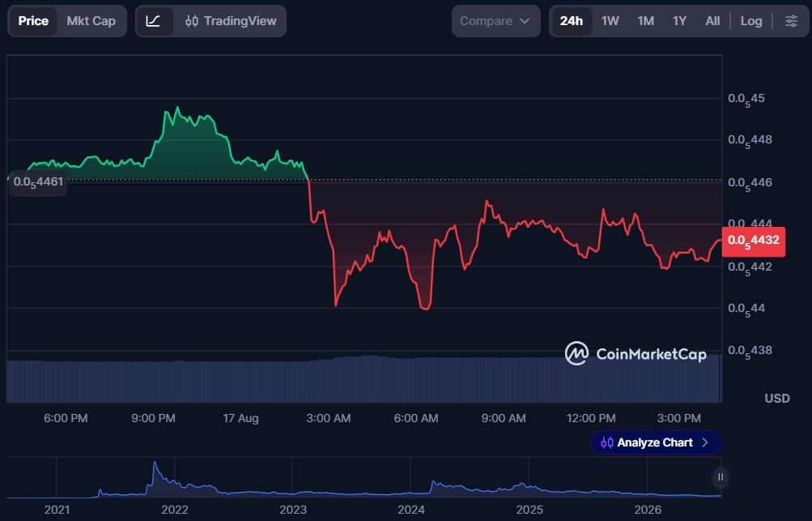Select the 1Y time range
812x521 pixels.
pos(679,21)
